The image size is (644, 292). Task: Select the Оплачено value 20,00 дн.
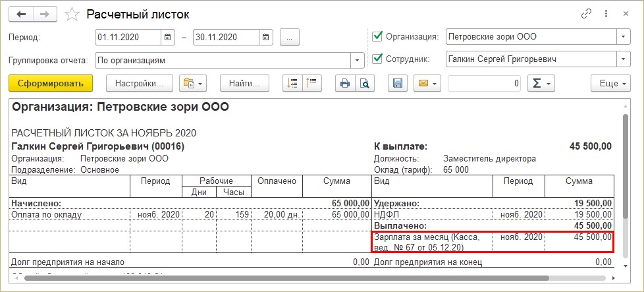(x=277, y=214)
